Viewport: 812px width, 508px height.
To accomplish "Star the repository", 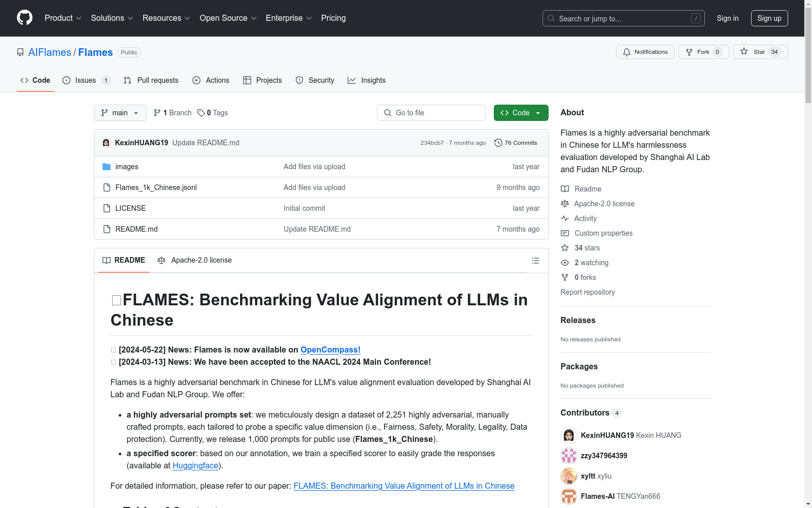I will click(760, 52).
